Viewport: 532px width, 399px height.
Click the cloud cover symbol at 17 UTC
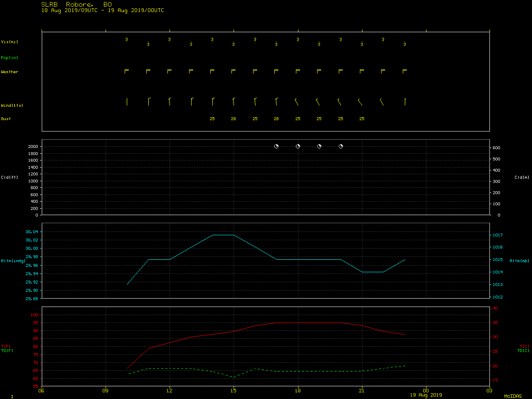click(x=276, y=146)
